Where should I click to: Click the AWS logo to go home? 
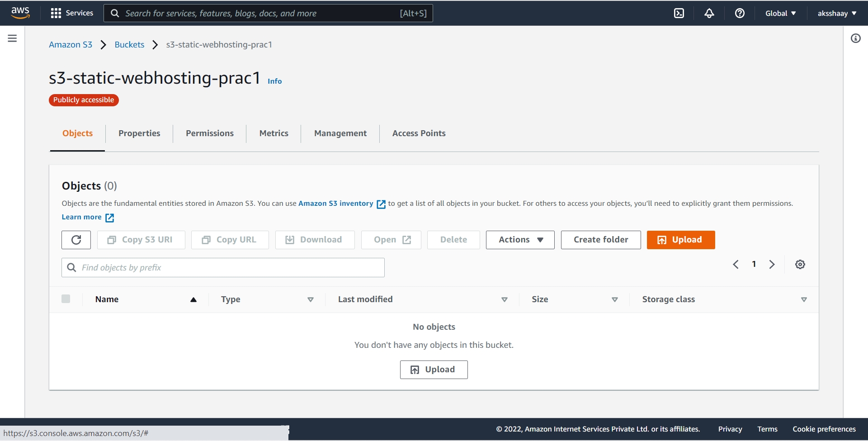[x=20, y=13]
